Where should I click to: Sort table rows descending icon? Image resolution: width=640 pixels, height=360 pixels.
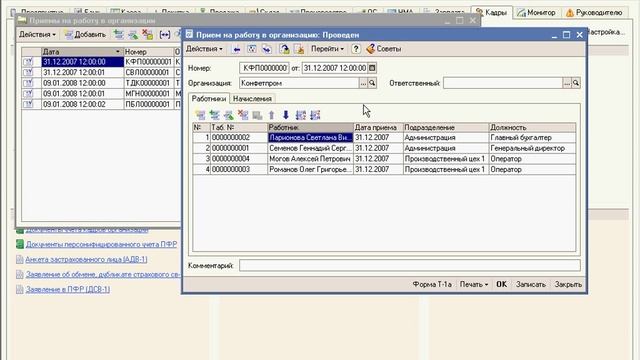pos(315,115)
